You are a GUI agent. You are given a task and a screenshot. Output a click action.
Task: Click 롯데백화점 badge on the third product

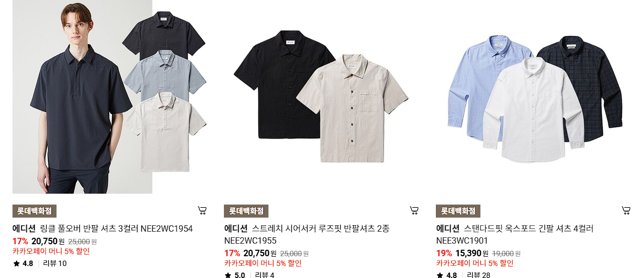[x=458, y=211]
